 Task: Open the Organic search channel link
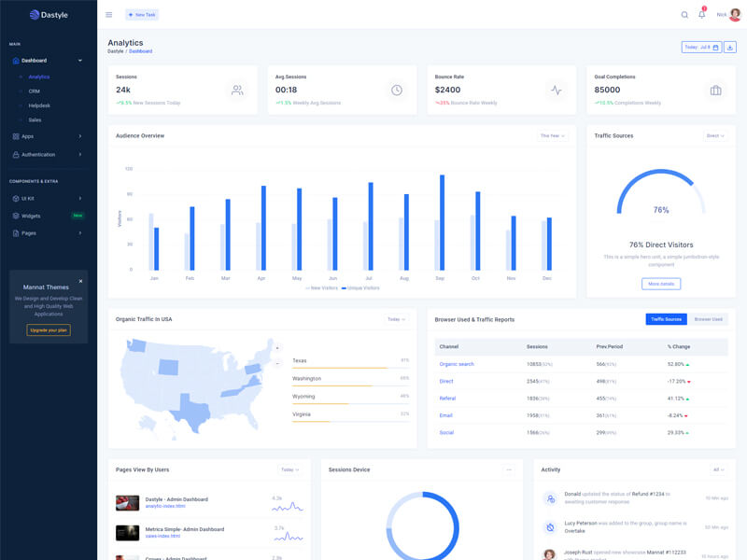tap(457, 364)
